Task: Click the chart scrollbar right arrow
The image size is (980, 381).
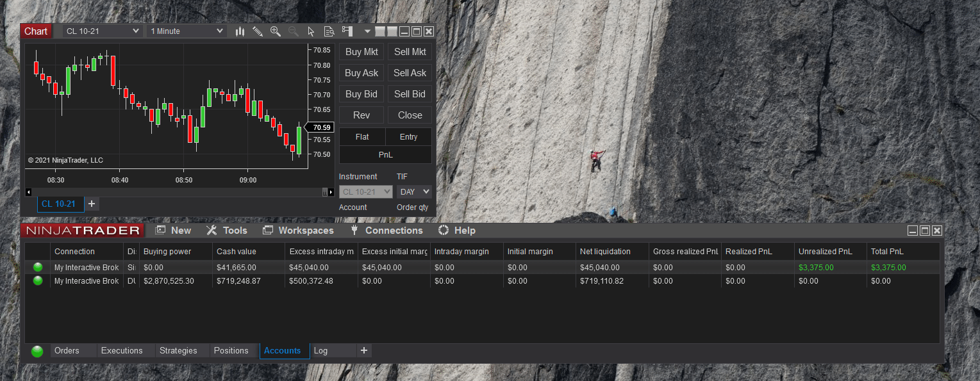Action: click(331, 191)
